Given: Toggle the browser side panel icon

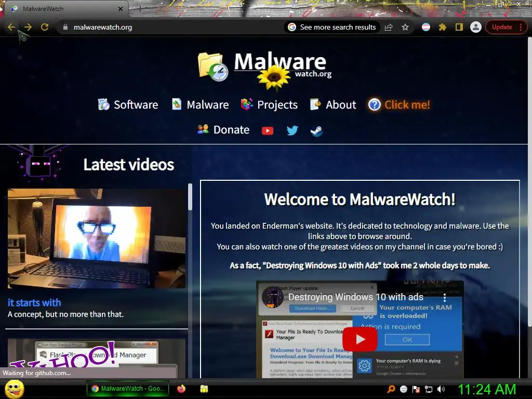Looking at the screenshot, I should click(x=459, y=27).
